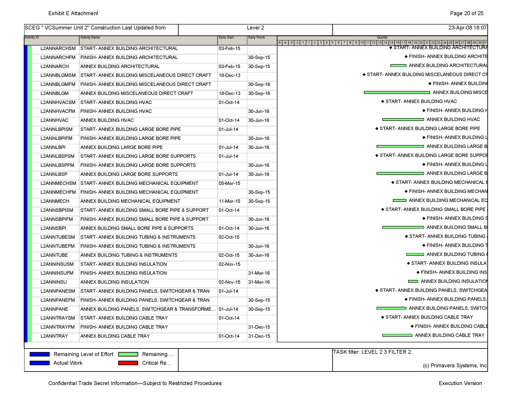The height and width of the screenshot is (411, 532).
Task: Select the L2ANNTRAYSM activity ID cell
Action: click(x=58, y=318)
